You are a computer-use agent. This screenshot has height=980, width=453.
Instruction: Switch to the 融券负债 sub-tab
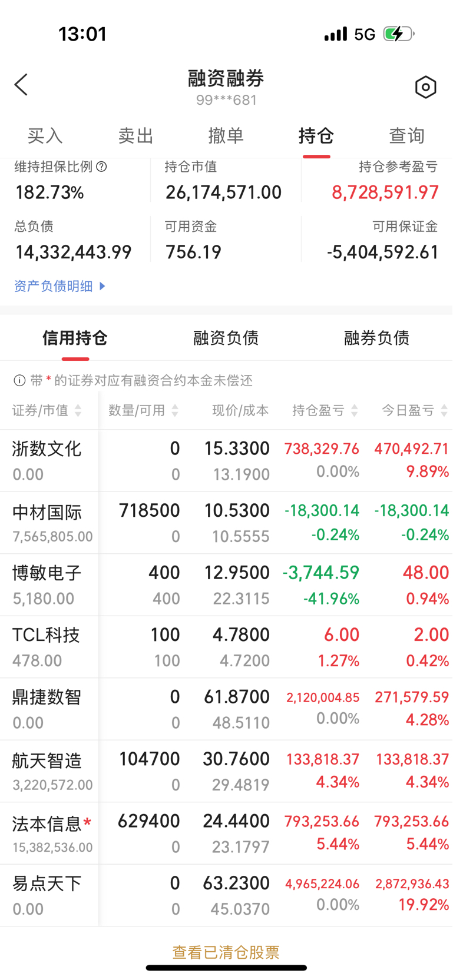(377, 338)
